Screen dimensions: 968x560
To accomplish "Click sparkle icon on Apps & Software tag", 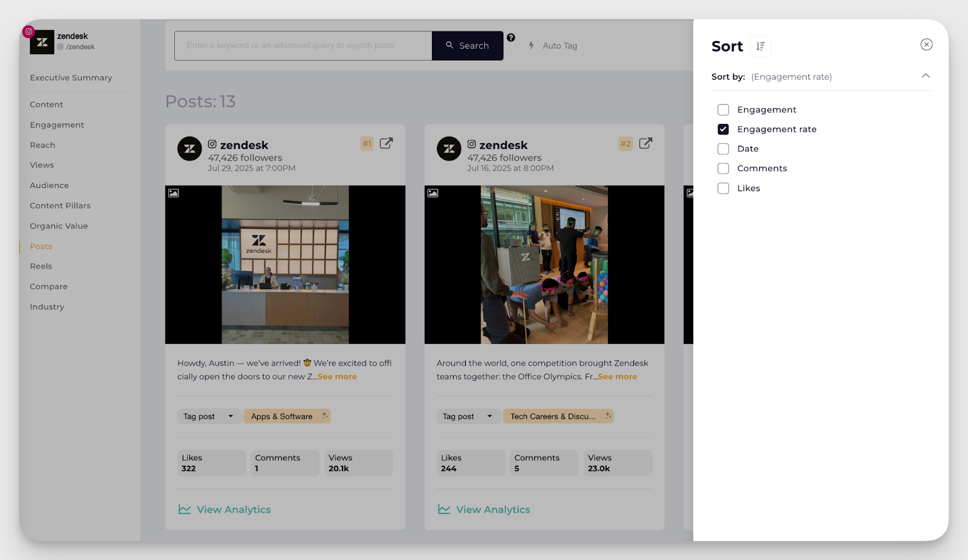I will 324,415.
